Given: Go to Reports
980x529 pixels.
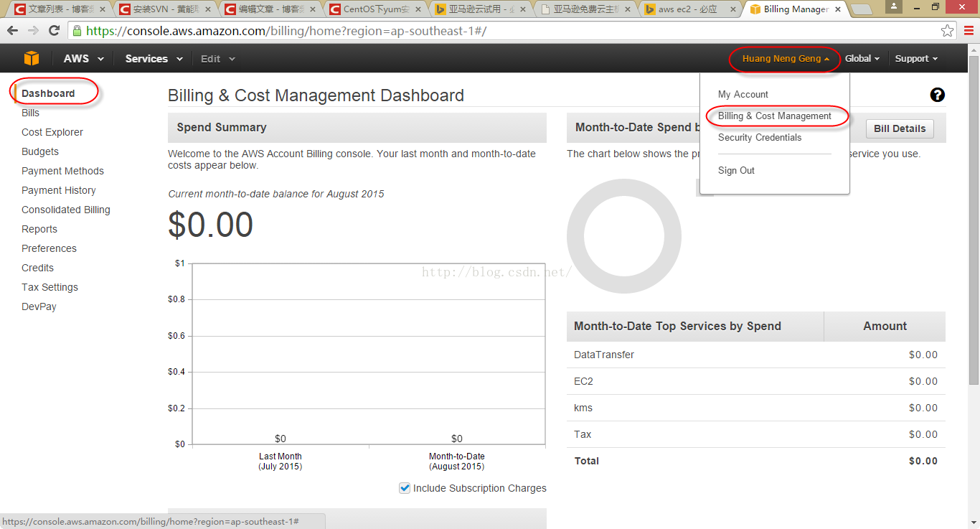Looking at the screenshot, I should pos(39,229).
